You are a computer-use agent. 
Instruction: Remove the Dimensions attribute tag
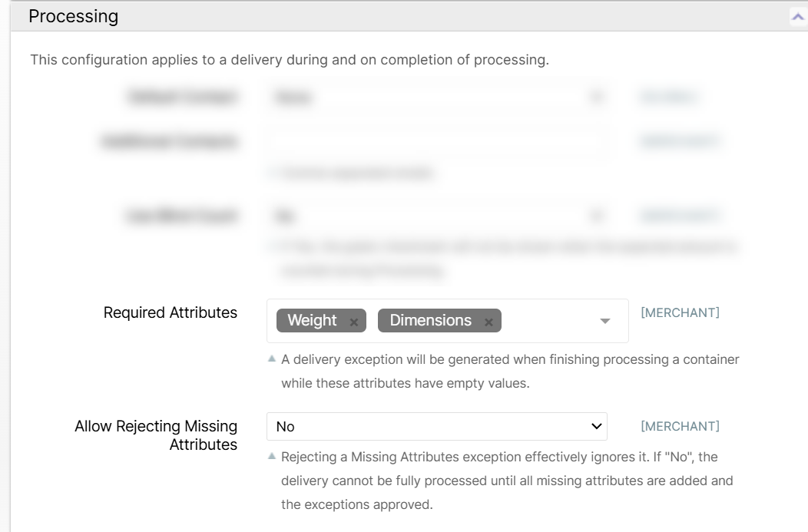pos(488,322)
